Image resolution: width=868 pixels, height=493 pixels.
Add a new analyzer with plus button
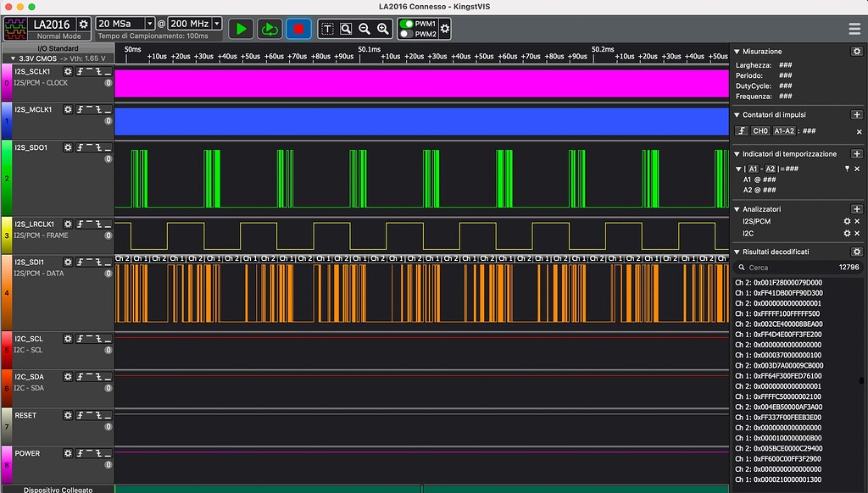[856, 209]
